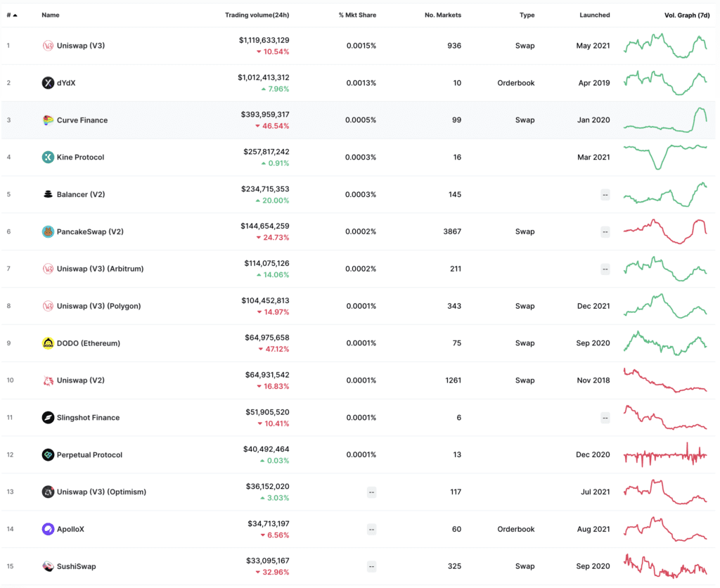Click the Uniswap (V3) logo icon in row 1
Image resolution: width=720 pixels, height=588 pixels.
pos(48,46)
